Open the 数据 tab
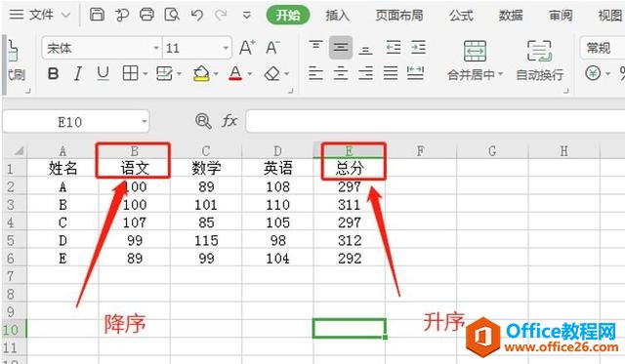The height and width of the screenshot is (364, 625). tap(511, 16)
